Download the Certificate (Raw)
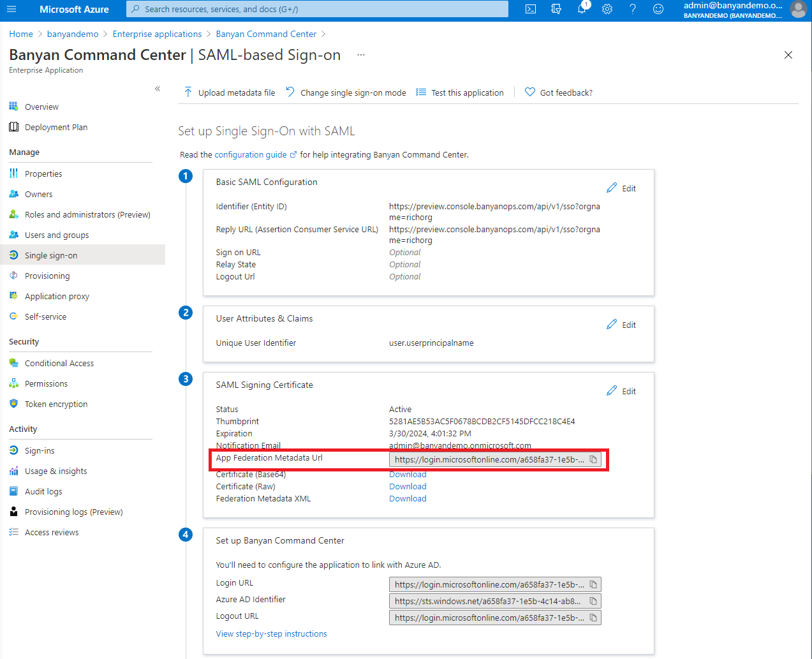 pos(408,487)
